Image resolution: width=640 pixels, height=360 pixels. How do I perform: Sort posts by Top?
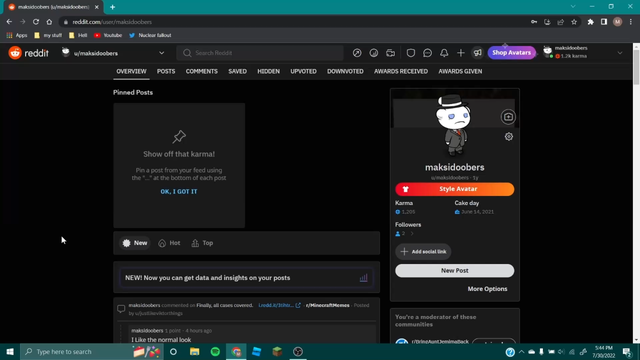[x=202, y=243]
